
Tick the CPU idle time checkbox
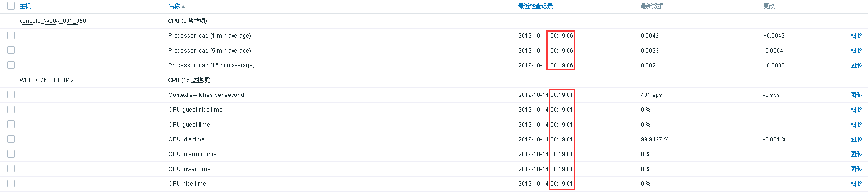tap(11, 139)
